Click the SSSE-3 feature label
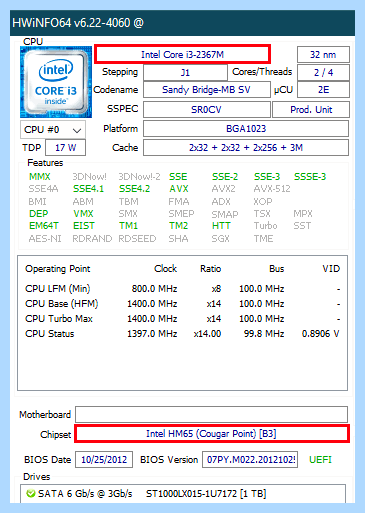Image resolution: width=365 pixels, height=513 pixels. [310, 177]
